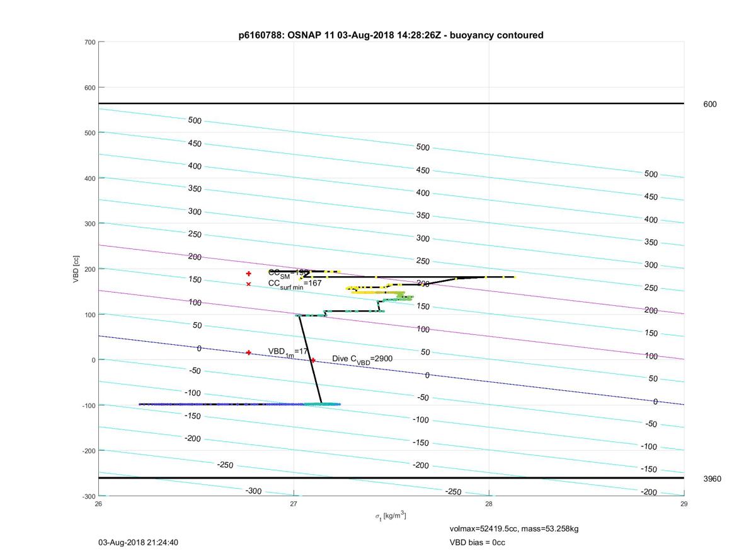The height and width of the screenshot is (558, 756).
Task: Click the x-axis tick label '26'
Action: click(x=99, y=504)
